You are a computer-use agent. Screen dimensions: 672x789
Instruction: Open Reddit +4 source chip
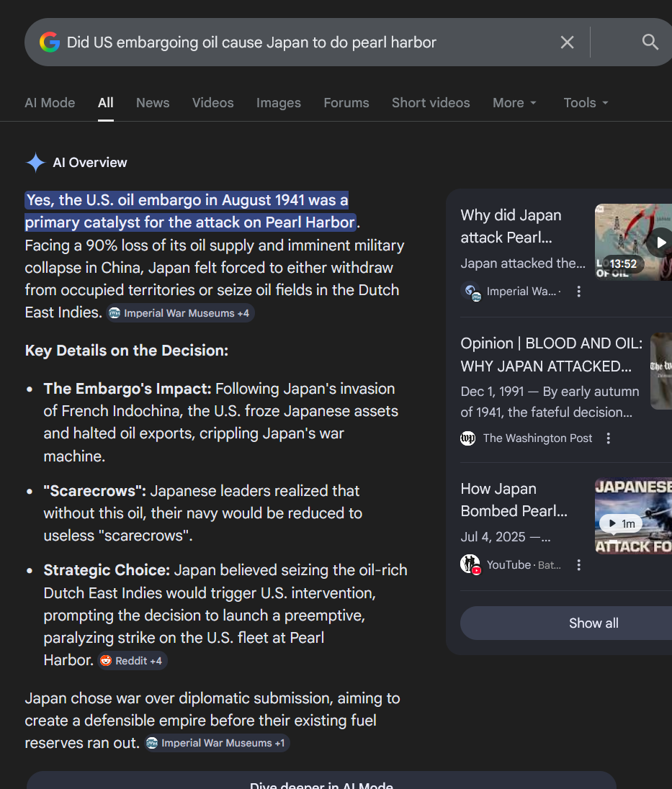[x=132, y=661]
